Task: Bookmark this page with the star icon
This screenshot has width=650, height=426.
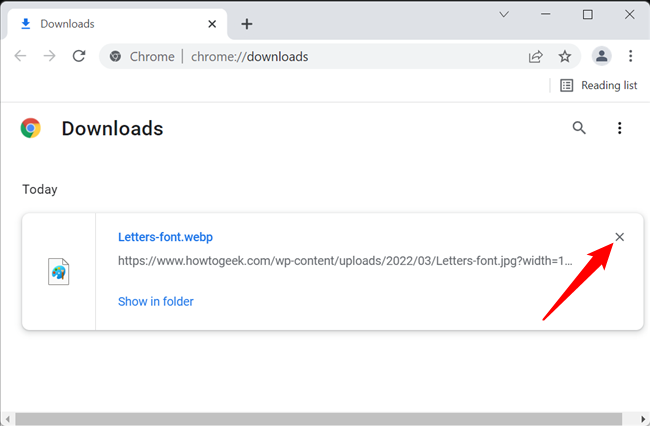Action: coord(564,56)
